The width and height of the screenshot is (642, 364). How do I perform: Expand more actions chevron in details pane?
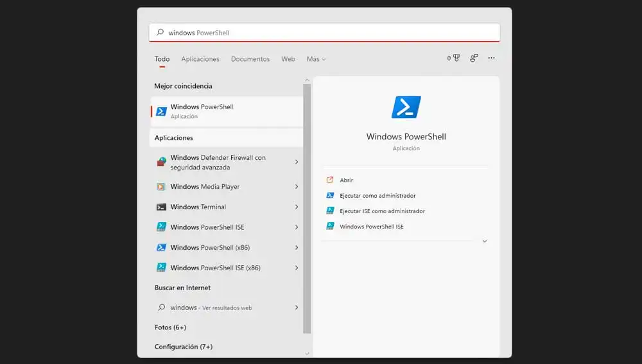click(x=485, y=241)
